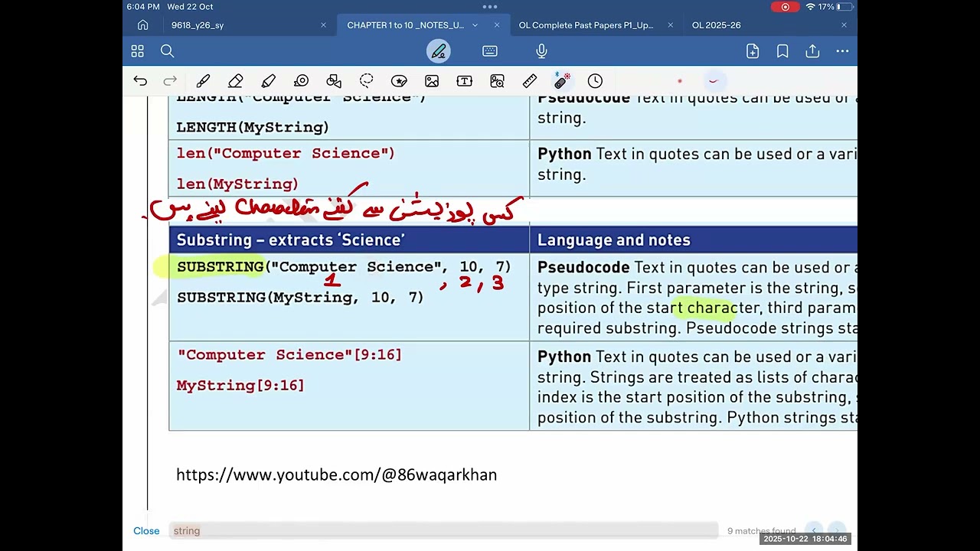980x551 pixels.
Task: Open the timer clock tool
Action: tap(595, 81)
